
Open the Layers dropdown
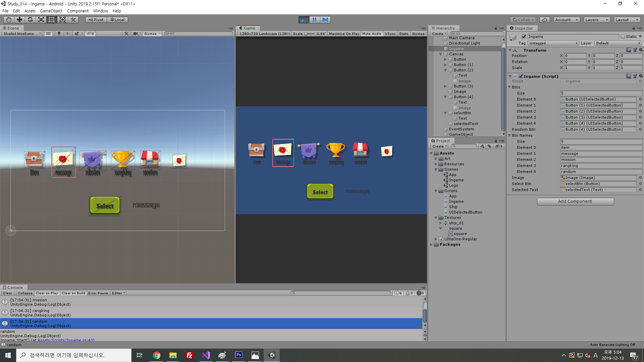tap(596, 20)
